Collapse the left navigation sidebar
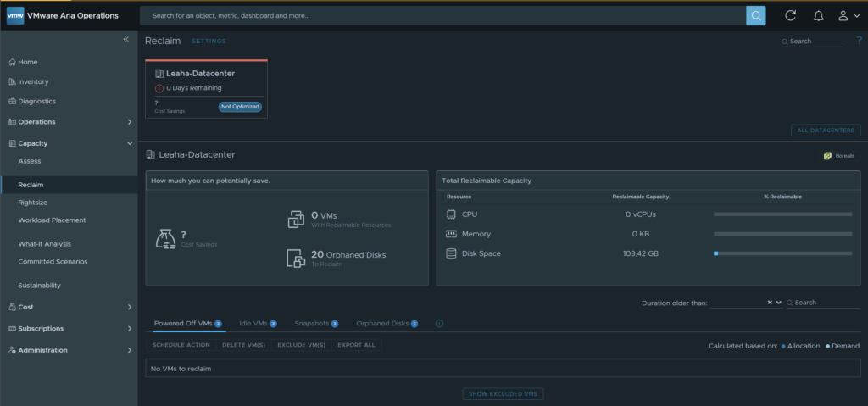This screenshot has width=868, height=406. tap(125, 39)
